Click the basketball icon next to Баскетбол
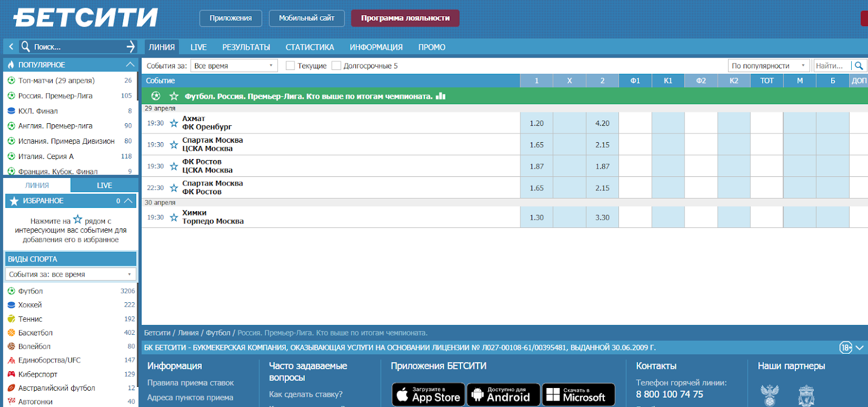This screenshot has width=868, height=407. coord(11,333)
